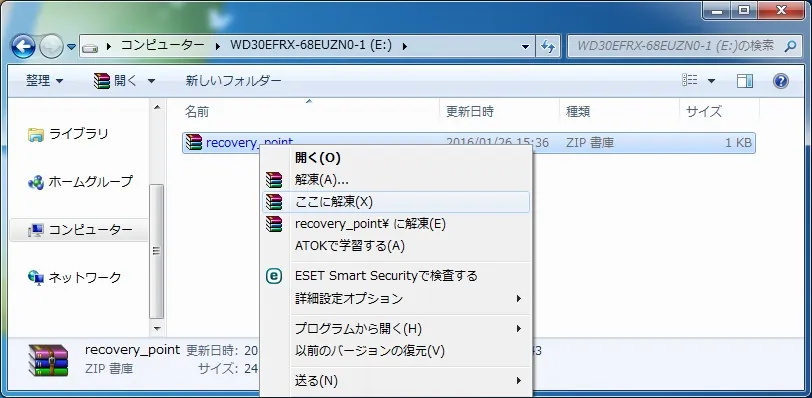This screenshot has width=812, height=398.
Task: Click the ホームグループ icon
Action: tap(36, 183)
